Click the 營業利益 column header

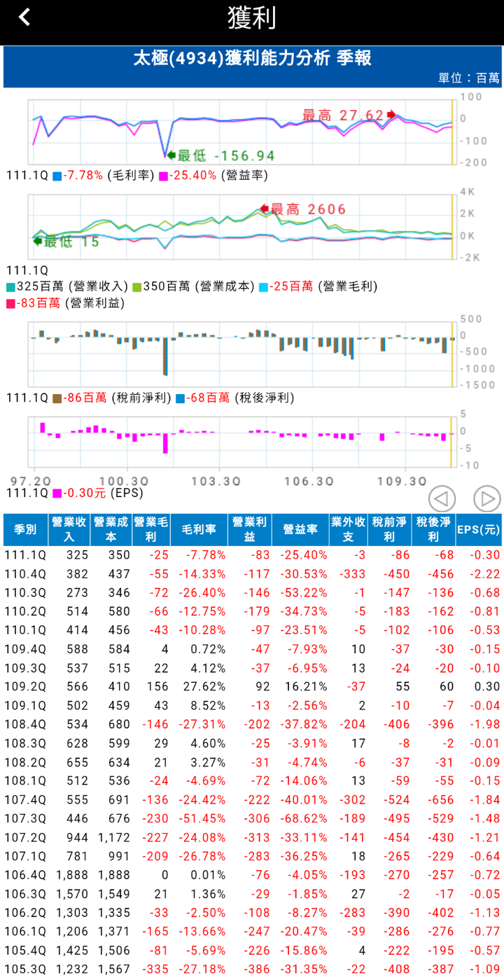point(250,530)
